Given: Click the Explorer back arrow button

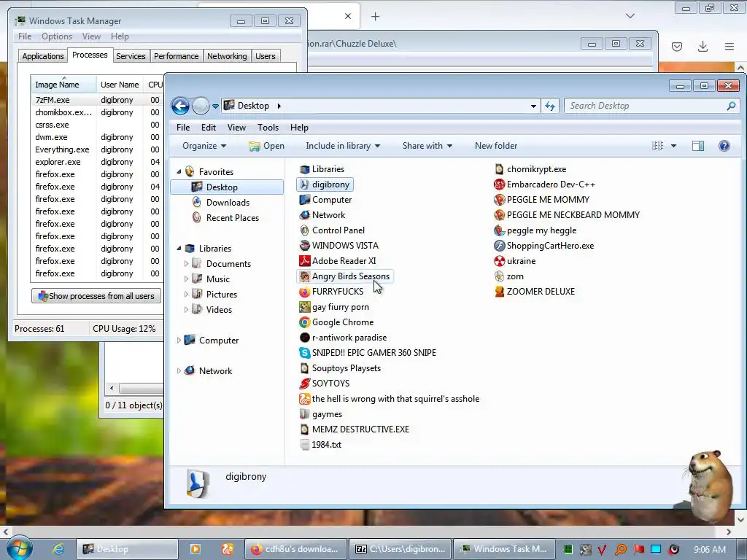Looking at the screenshot, I should pyautogui.click(x=181, y=106).
